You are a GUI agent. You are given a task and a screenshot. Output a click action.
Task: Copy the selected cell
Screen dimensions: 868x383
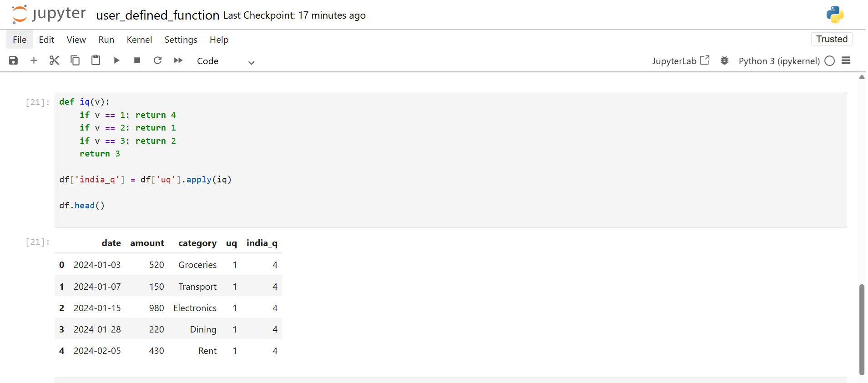[75, 60]
